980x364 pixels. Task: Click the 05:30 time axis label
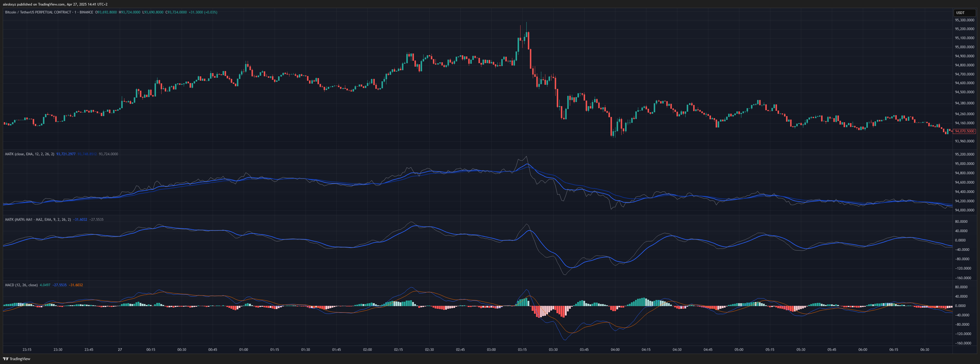801,350
